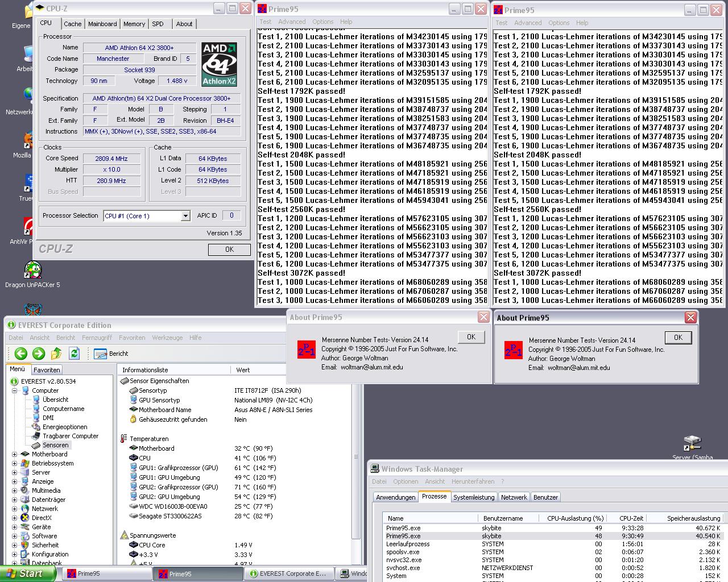Expand the Anzeige node in EVEREST tree
The width and height of the screenshot is (728, 582).
pos(14,481)
